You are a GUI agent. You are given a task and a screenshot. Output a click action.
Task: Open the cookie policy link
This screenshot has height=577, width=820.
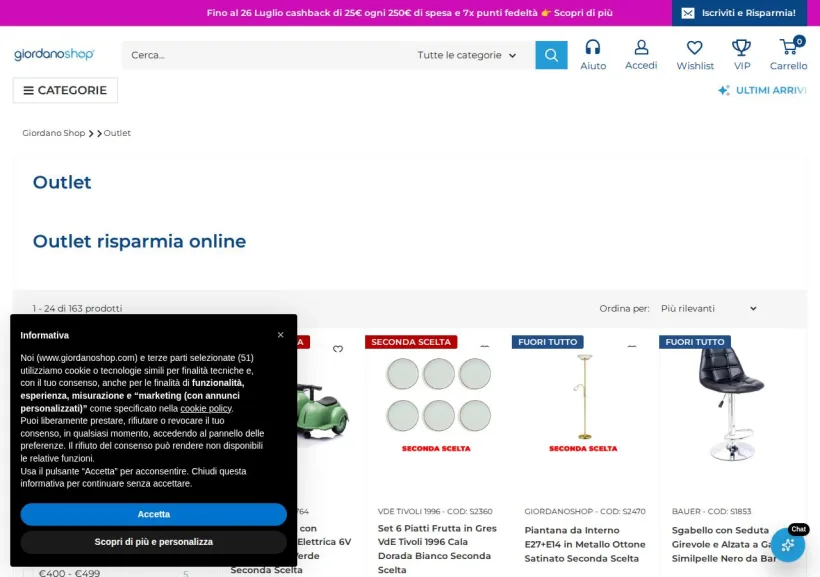(x=206, y=409)
